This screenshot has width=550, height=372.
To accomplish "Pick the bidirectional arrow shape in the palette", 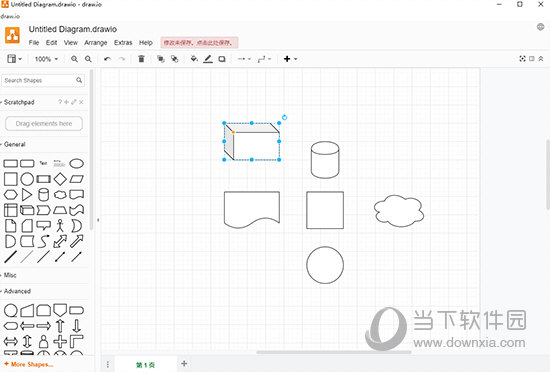I will point(60,242).
